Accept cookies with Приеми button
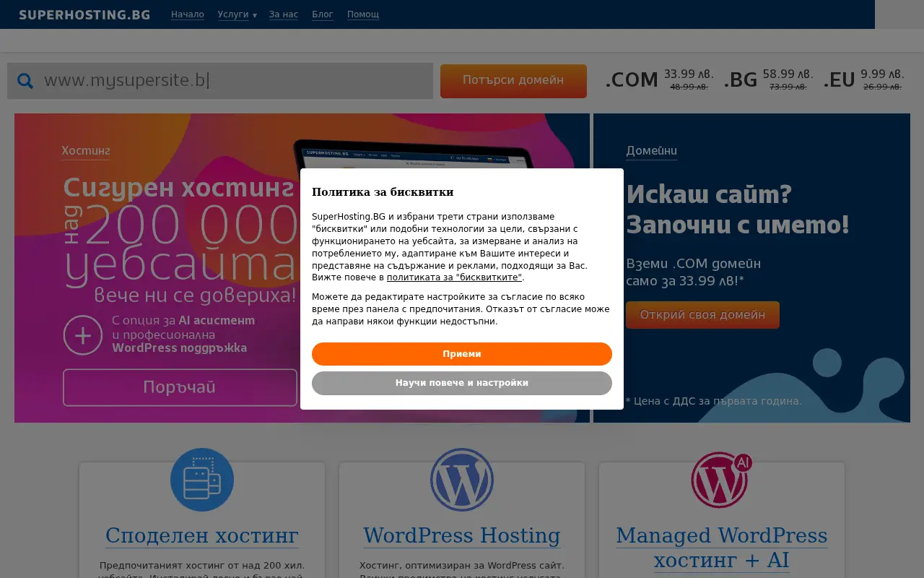Viewport: 924px width, 578px height. point(462,354)
